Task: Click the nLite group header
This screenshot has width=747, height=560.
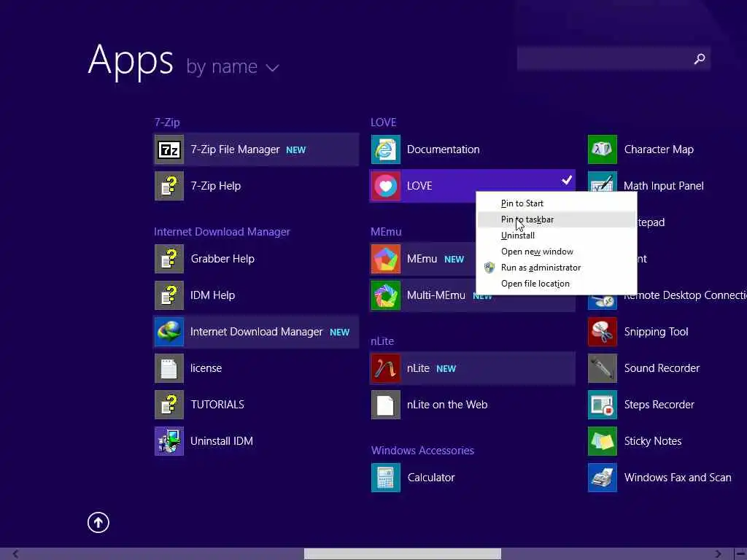Action: pos(382,341)
